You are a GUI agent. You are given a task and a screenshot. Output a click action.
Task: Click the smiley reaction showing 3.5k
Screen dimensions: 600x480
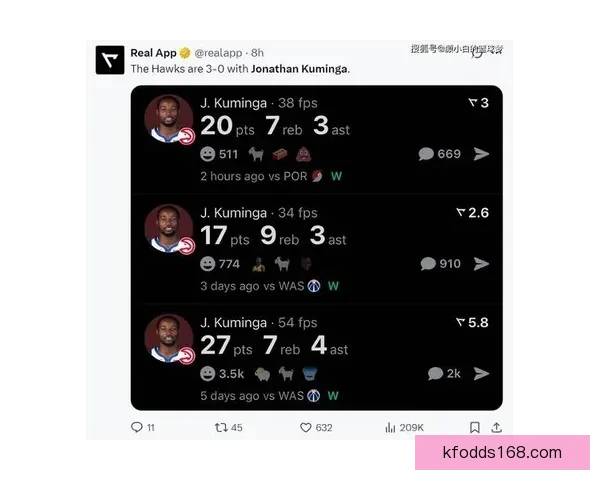(222, 374)
